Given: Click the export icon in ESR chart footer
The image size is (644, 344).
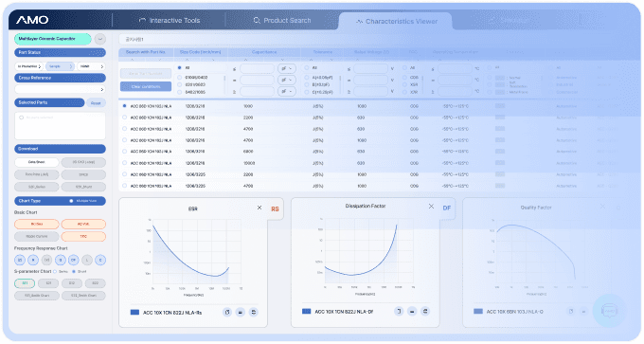Looking at the screenshot, I should [x=227, y=313].
